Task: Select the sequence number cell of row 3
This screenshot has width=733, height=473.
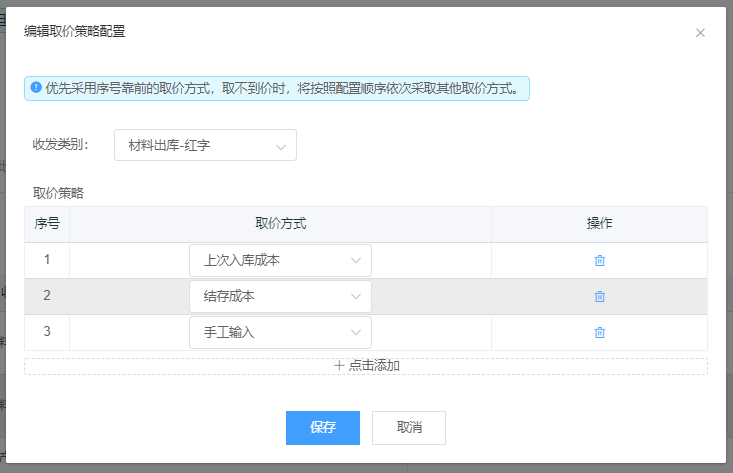Action: [x=47, y=331]
